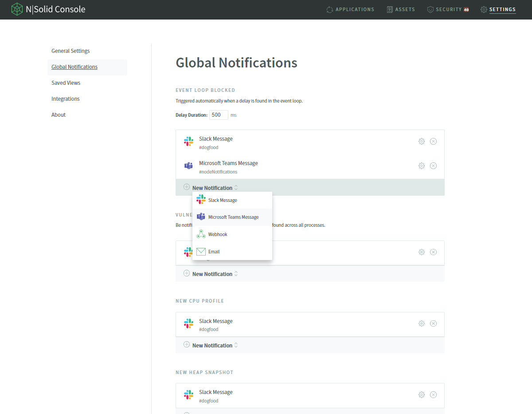Click the N|Solid Console cube logo
The width and height of the screenshot is (532, 414).
pyautogui.click(x=17, y=9)
